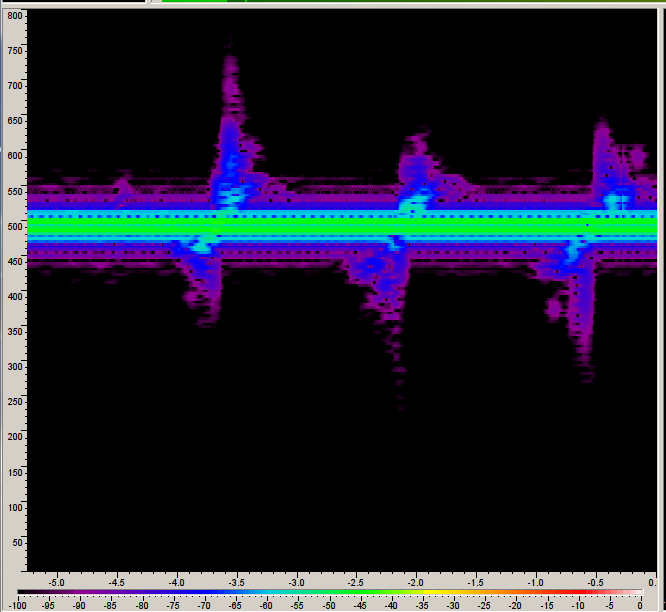Click the -45 value on the color scale
666x612 pixels.
coord(360,606)
